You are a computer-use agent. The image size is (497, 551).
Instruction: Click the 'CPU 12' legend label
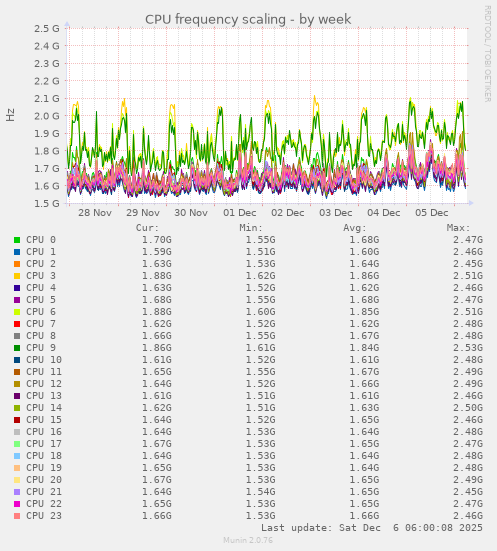tap(44, 384)
